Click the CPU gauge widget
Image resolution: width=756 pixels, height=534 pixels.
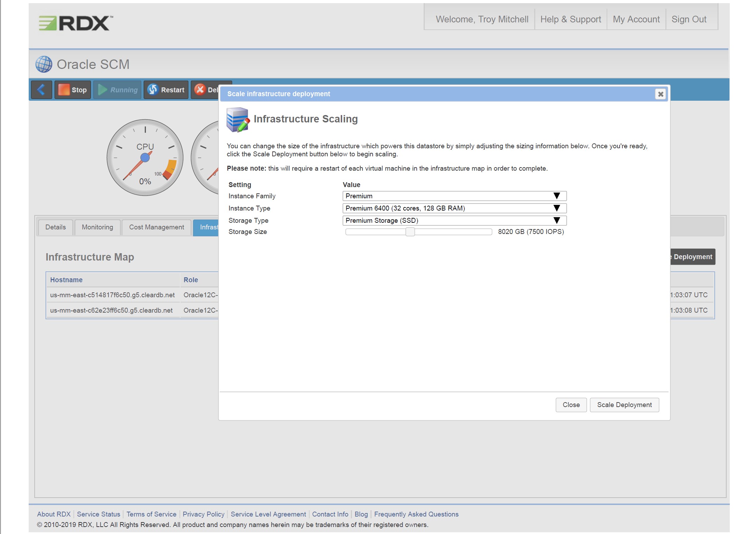(145, 157)
